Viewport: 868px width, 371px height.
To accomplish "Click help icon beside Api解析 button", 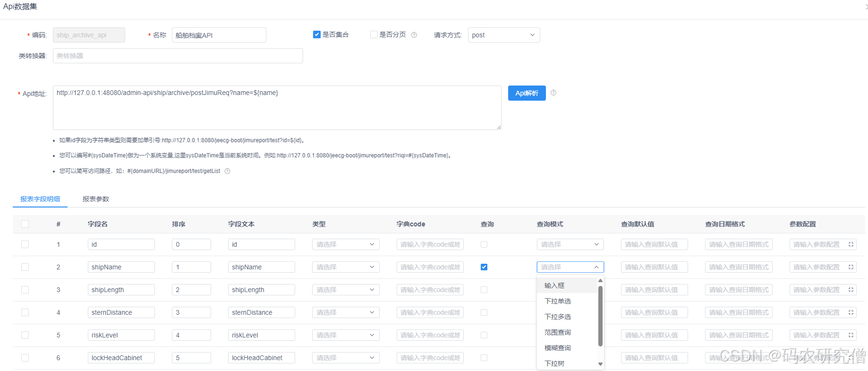I will point(553,93).
